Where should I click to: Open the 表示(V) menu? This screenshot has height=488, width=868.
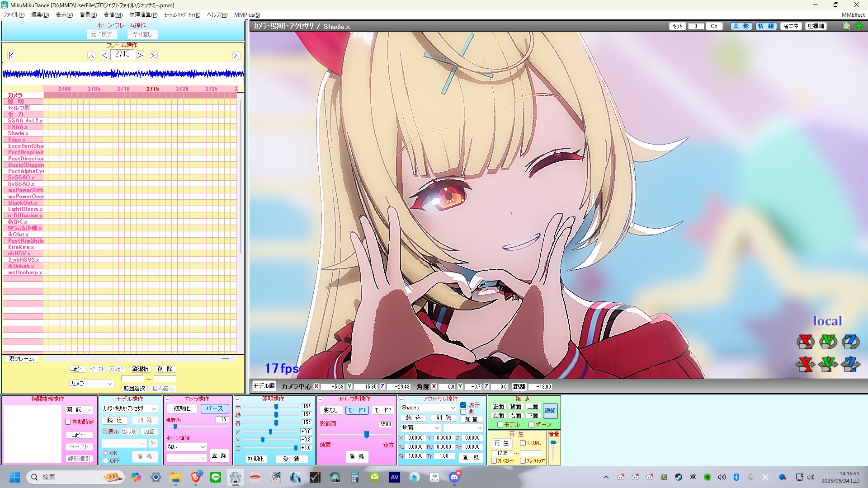tap(64, 15)
